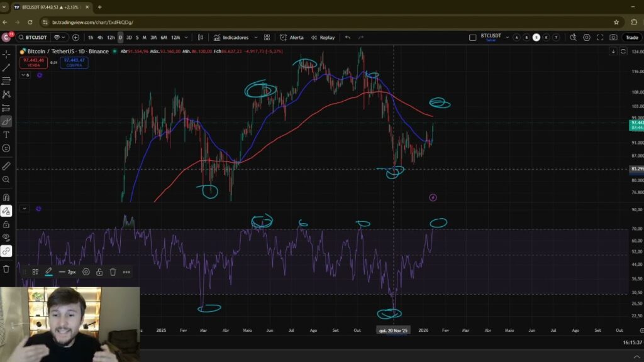Click the BTCUSDT symbol search field
Image resolution: width=644 pixels, height=362 pixels.
tap(35, 38)
